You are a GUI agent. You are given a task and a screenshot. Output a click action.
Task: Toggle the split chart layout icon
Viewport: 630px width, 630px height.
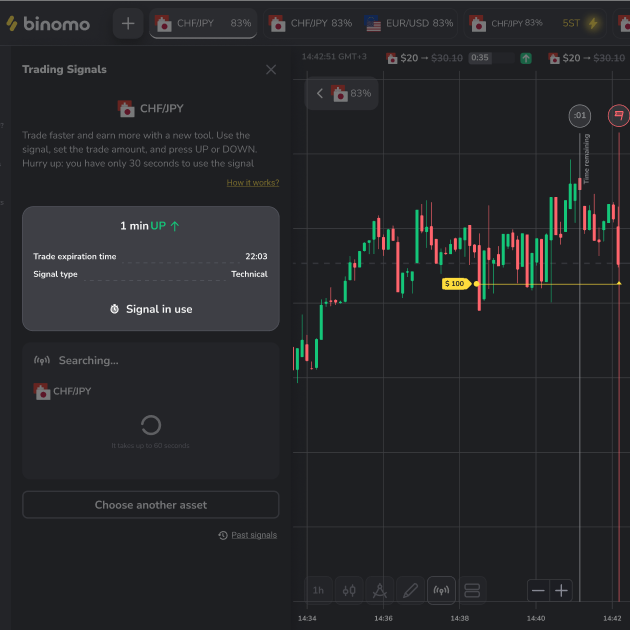(x=472, y=590)
